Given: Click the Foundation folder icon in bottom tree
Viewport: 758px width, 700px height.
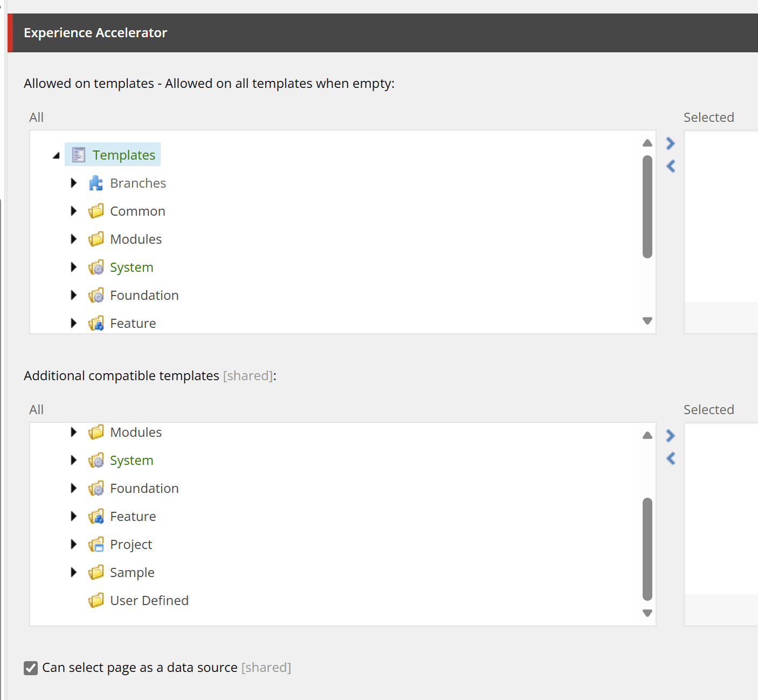Looking at the screenshot, I should coord(96,488).
